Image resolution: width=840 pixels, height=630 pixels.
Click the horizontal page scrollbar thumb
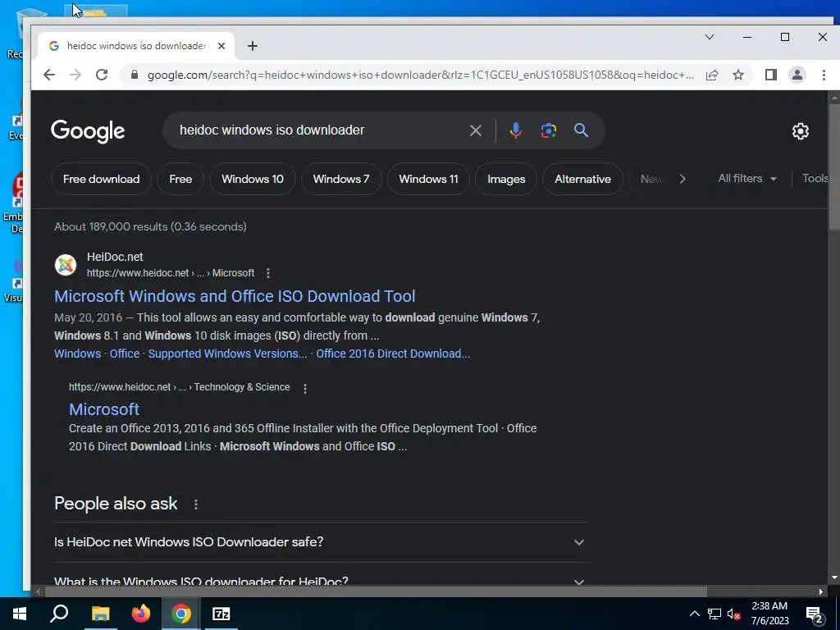pyautogui.click(x=376, y=592)
